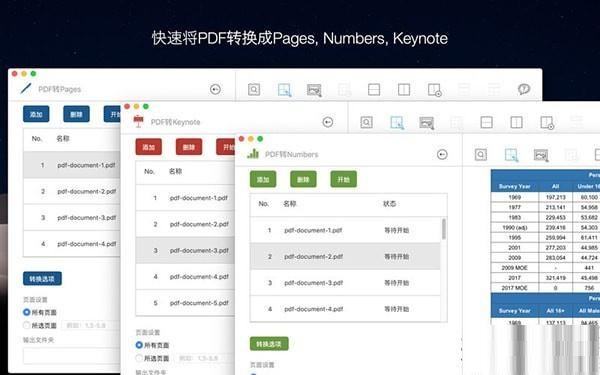600x375 pixels.
Task: Click the page-with-plus icon in PDF转Keynote toolbar
Action: 547,123
